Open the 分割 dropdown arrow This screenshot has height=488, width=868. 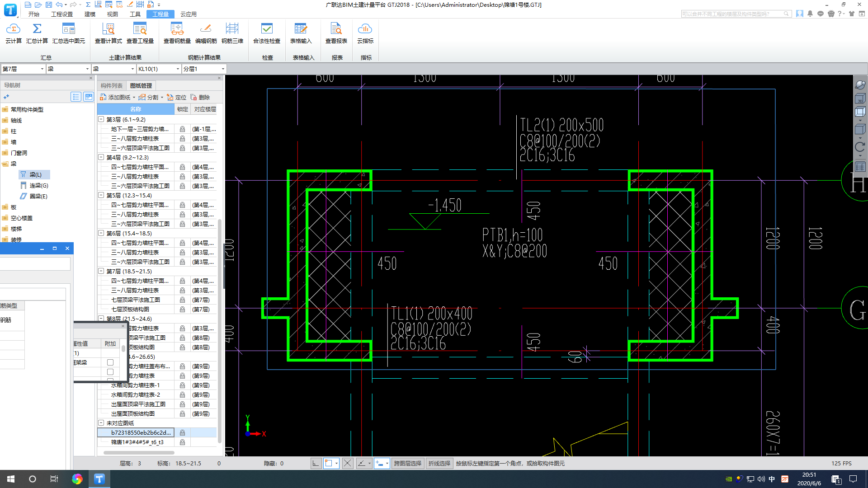point(162,97)
